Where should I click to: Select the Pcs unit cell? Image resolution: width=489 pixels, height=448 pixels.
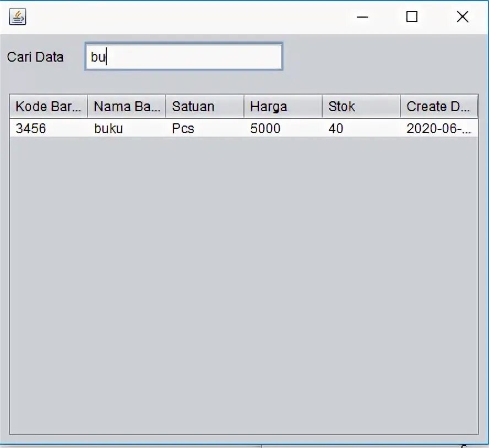[x=205, y=128]
